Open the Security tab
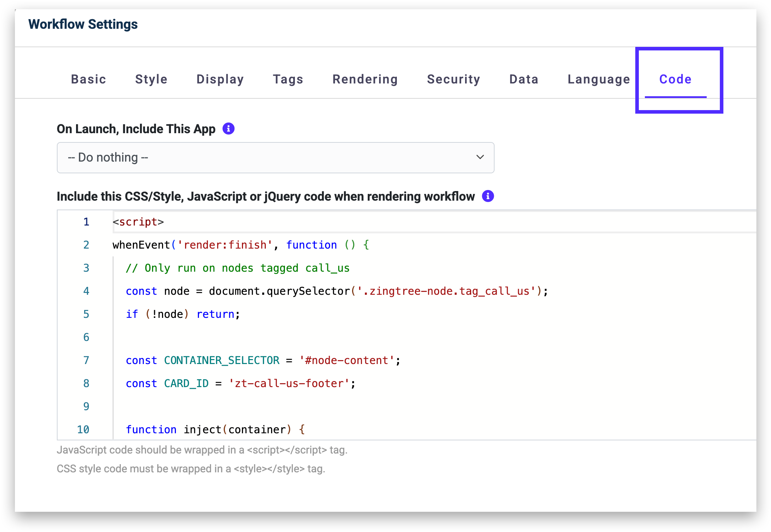 tap(453, 79)
